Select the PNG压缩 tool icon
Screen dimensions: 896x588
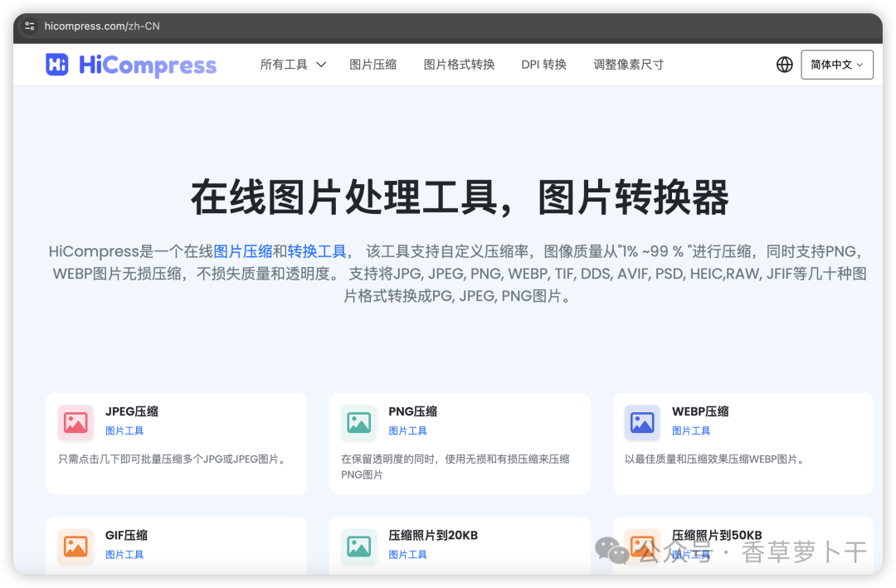(358, 422)
